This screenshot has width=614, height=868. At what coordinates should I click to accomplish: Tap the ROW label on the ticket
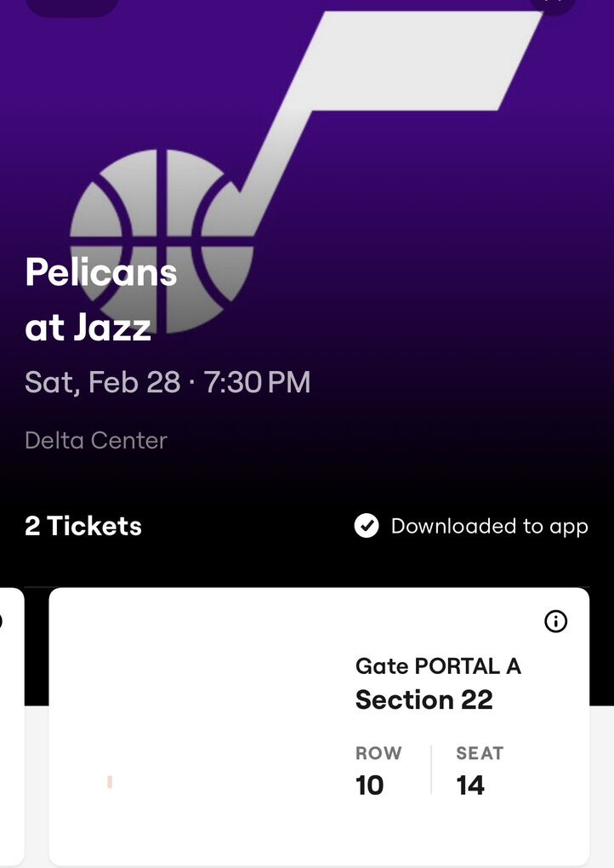click(x=378, y=753)
